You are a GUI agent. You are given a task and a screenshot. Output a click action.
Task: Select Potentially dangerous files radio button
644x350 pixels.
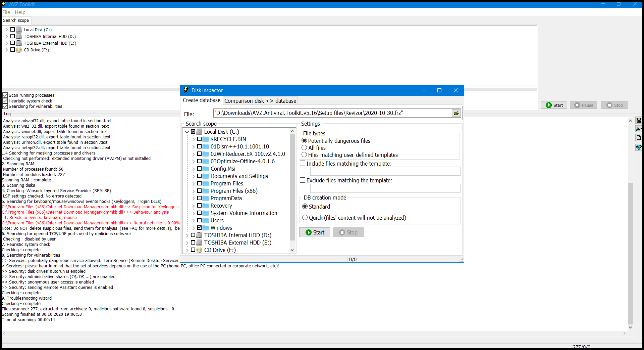(304, 140)
